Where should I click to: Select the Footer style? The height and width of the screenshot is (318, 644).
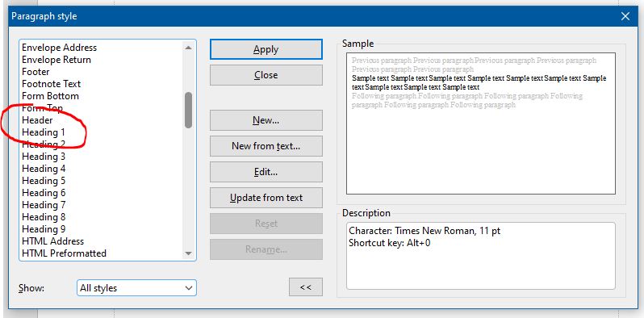(x=36, y=72)
